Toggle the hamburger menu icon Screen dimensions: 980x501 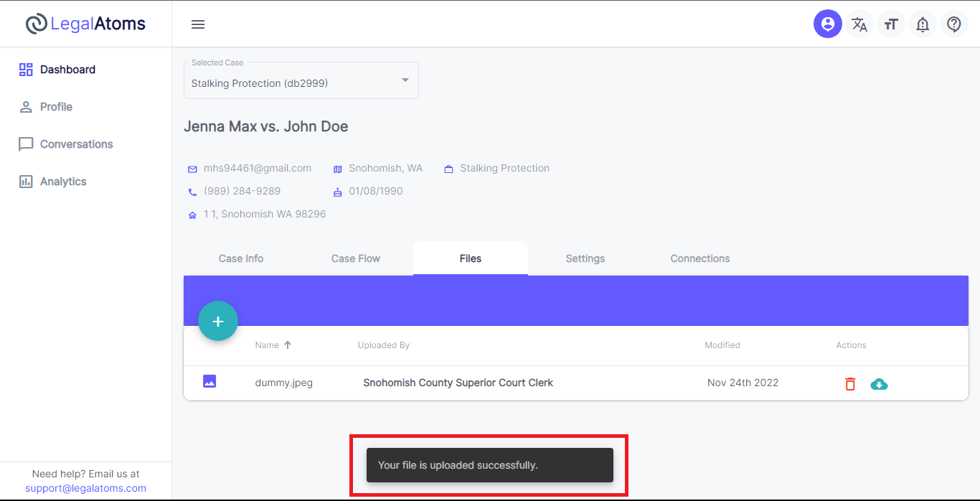(x=198, y=24)
